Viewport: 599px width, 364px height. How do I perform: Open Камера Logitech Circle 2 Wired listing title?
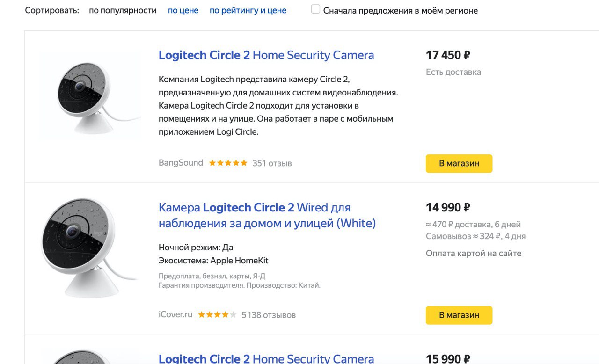pos(267,215)
